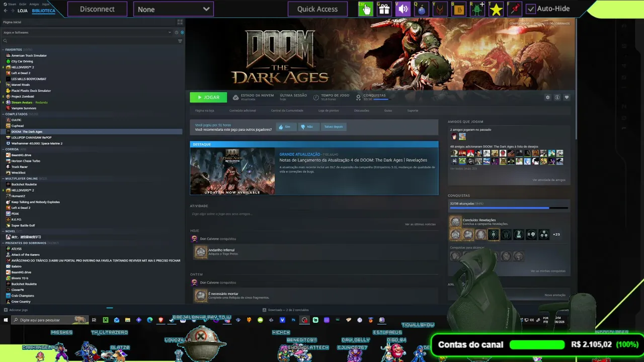Click the Steam back navigation arrow
This screenshot has width=644, height=362.
point(5,11)
